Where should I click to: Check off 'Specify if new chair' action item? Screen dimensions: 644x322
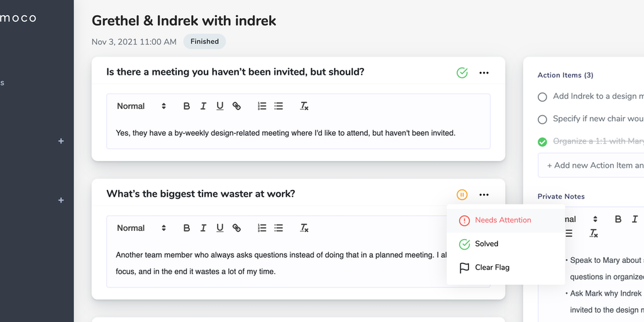pos(542,119)
